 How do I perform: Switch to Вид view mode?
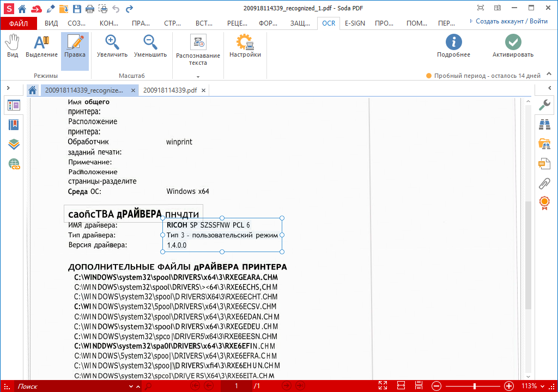click(x=13, y=47)
